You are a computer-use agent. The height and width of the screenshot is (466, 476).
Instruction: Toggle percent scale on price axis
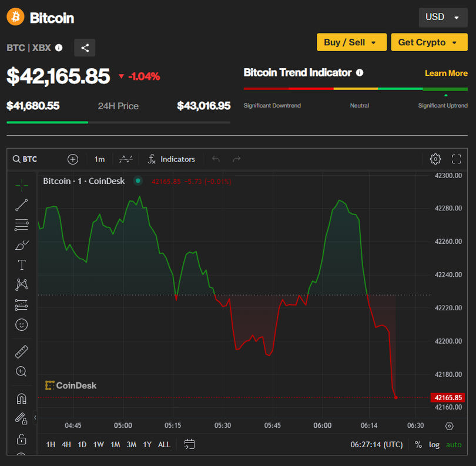tap(418, 445)
